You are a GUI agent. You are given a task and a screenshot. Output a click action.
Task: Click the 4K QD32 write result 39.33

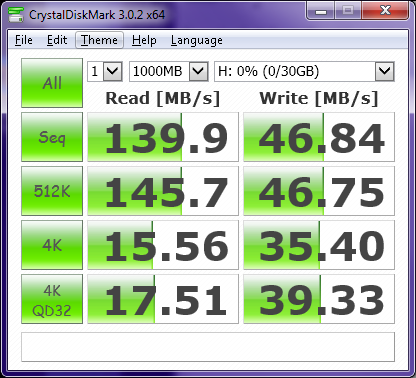[319, 299]
